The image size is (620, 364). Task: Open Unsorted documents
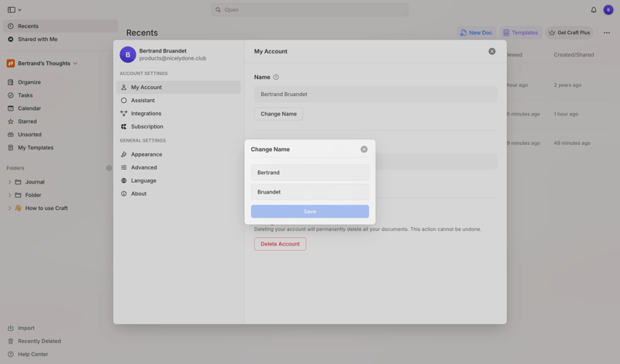29,135
